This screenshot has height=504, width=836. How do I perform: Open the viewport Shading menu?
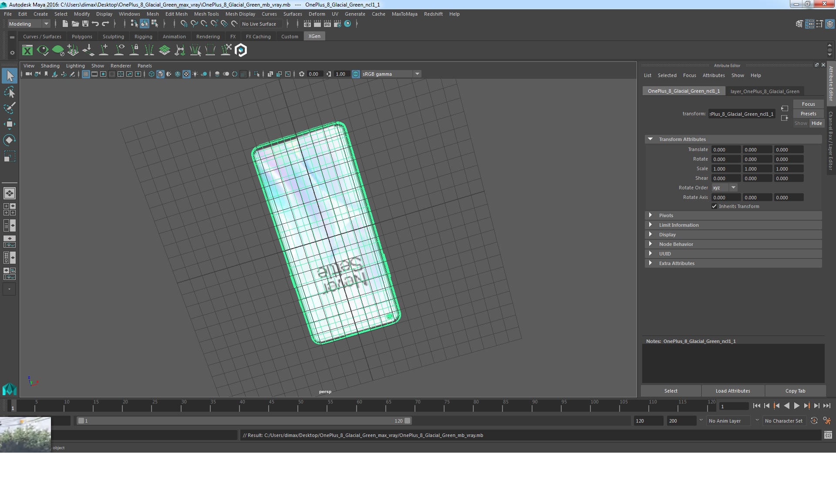(50, 66)
